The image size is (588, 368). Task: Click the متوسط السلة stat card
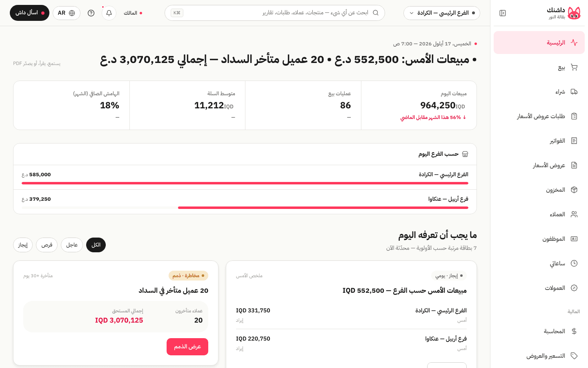[187, 105]
